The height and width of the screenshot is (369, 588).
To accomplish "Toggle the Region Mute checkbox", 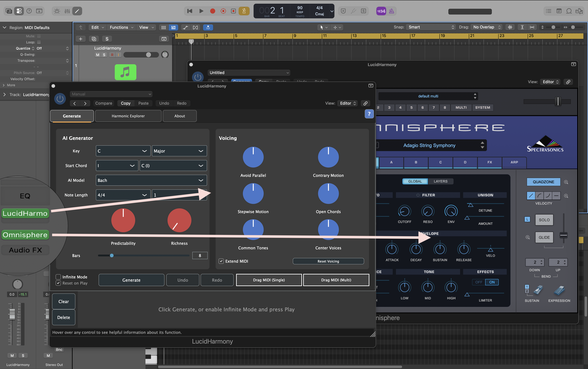I will pyautogui.click(x=39, y=36).
